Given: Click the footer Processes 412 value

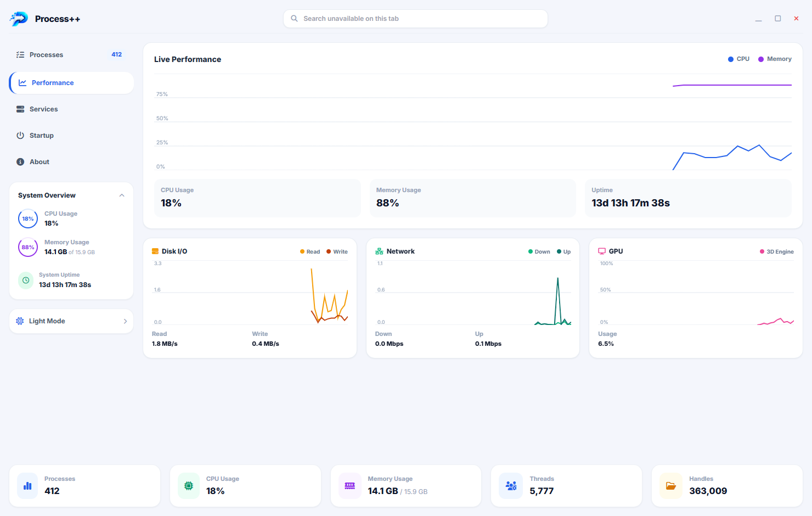Looking at the screenshot, I should coord(52,491).
